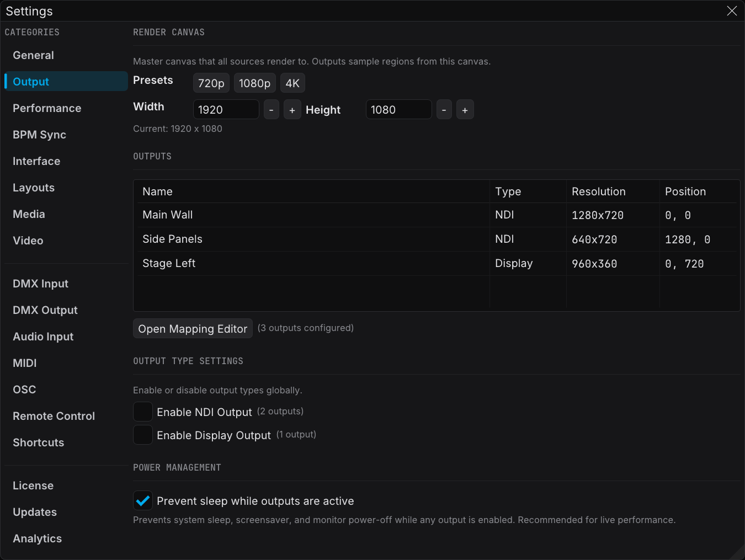Open the Mapping Editor
Image resolution: width=745 pixels, height=560 pixels.
[x=193, y=328]
